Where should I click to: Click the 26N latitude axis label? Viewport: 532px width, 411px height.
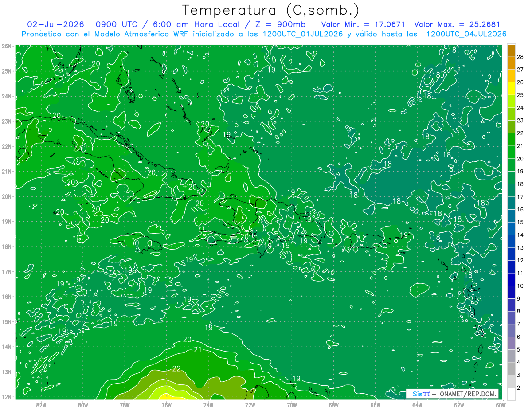click(x=7, y=46)
